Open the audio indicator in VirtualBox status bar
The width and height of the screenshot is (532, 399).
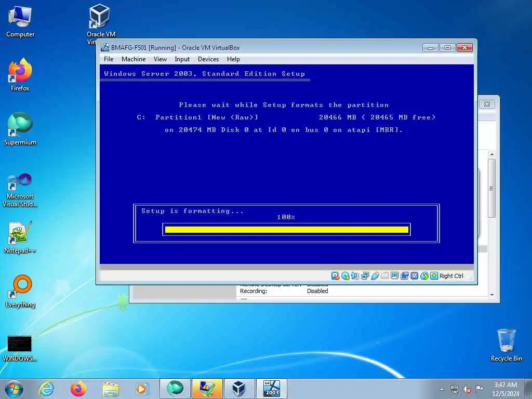coord(355,276)
